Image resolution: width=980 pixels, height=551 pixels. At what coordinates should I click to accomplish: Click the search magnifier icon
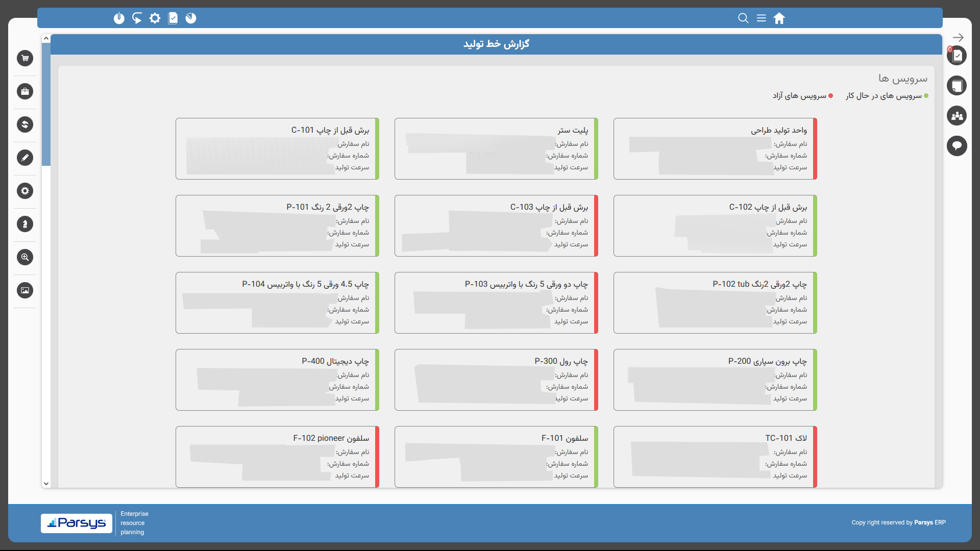[743, 18]
